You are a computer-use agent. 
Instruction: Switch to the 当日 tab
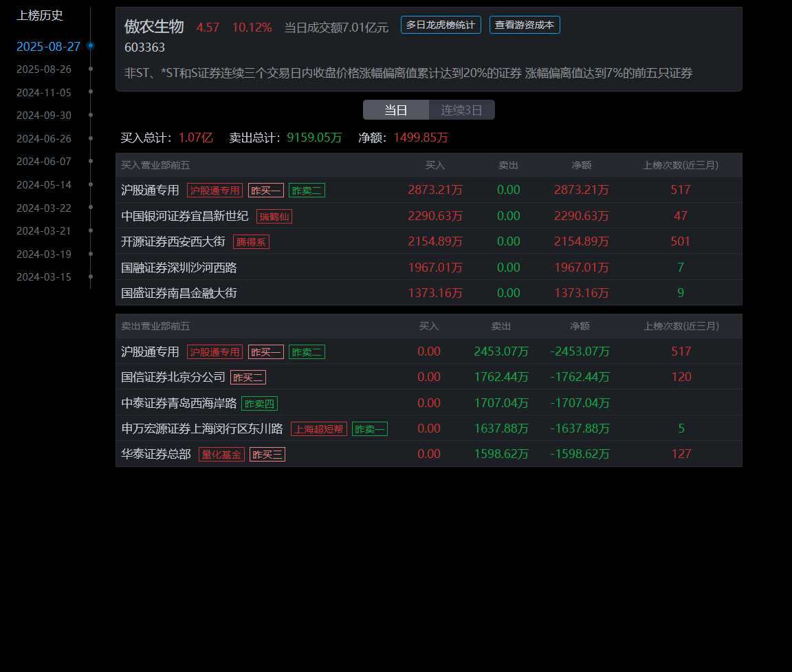click(x=395, y=109)
